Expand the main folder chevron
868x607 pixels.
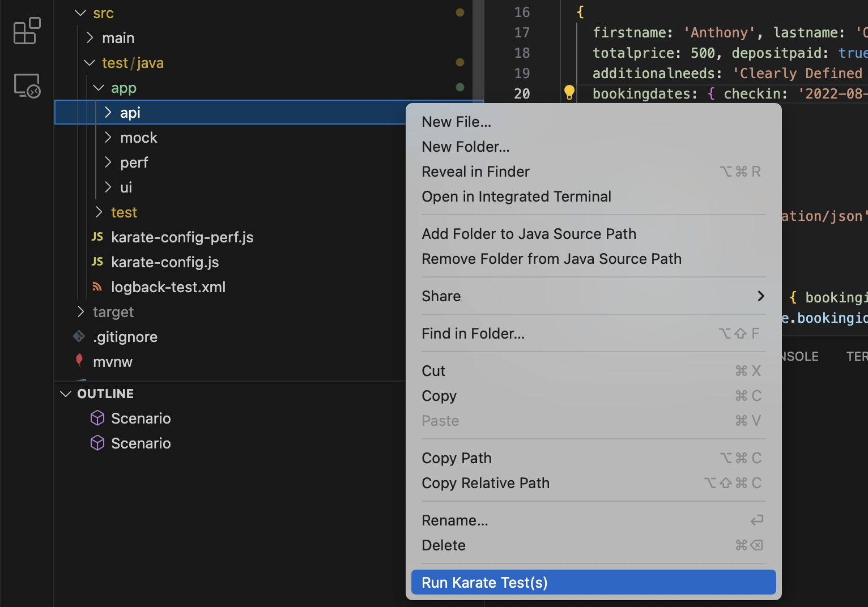tap(90, 37)
